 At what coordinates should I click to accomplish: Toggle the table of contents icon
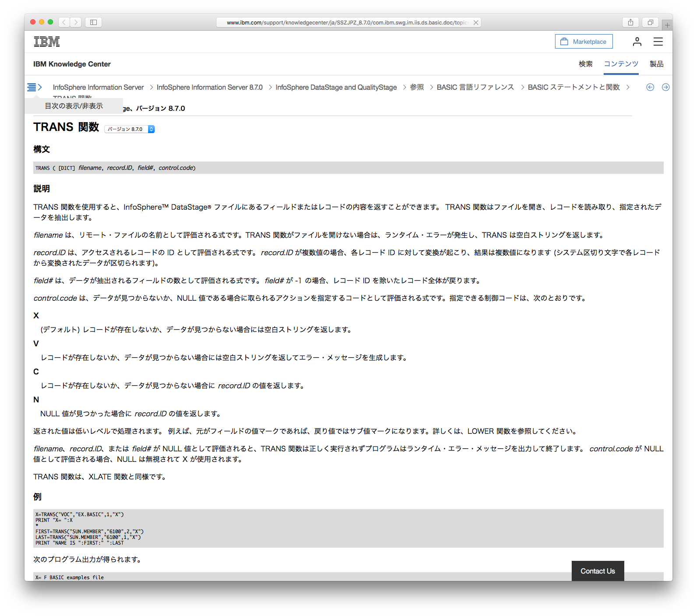click(x=34, y=87)
